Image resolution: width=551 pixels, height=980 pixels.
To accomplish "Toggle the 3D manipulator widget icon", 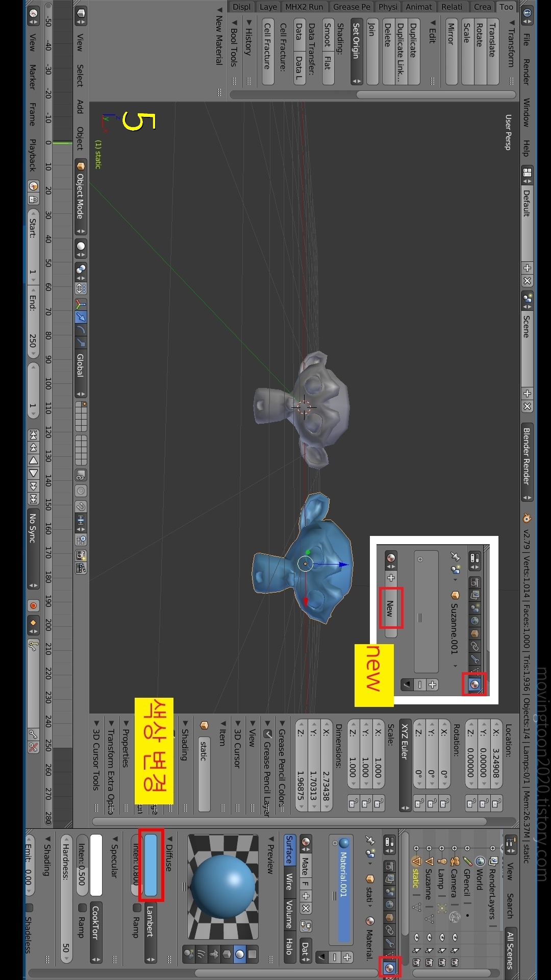I will pyautogui.click(x=81, y=305).
